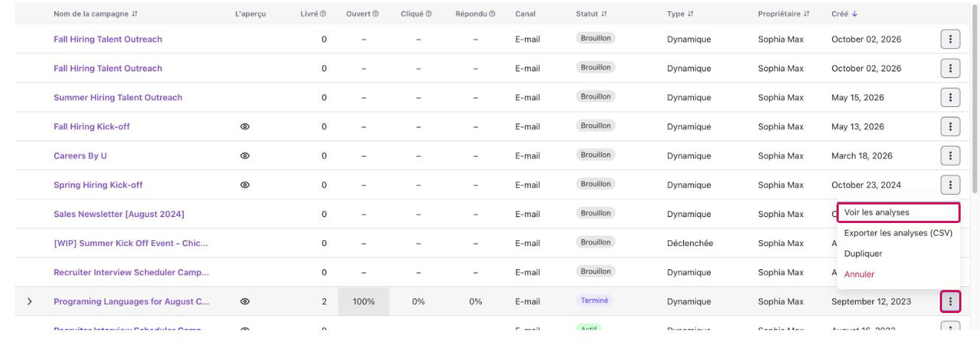Preview Spring Hiring Kick-off with eye icon
The width and height of the screenshot is (980, 342).
tap(245, 184)
